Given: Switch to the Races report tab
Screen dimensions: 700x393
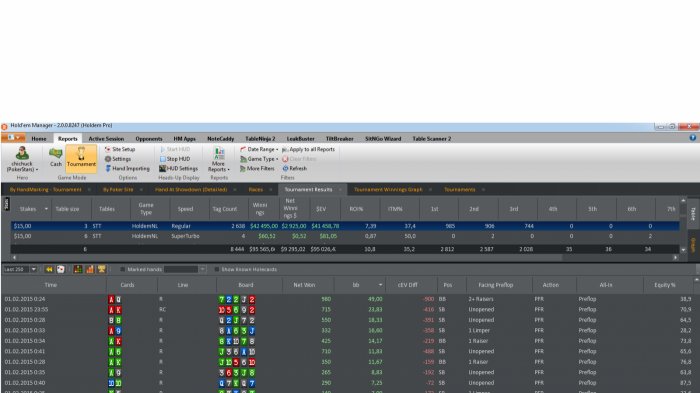Looking at the screenshot, I should (x=256, y=190).
